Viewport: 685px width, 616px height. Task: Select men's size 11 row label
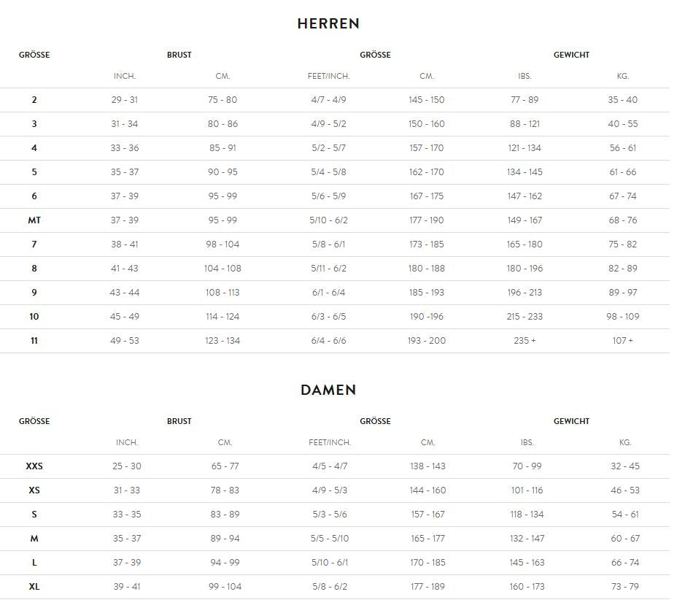[34, 341]
